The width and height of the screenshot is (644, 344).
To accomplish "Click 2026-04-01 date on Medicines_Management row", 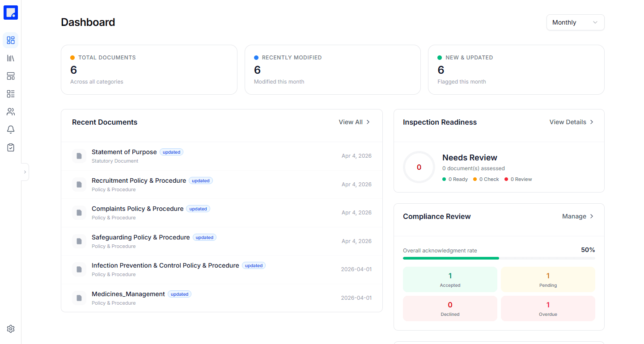I will [356, 298].
